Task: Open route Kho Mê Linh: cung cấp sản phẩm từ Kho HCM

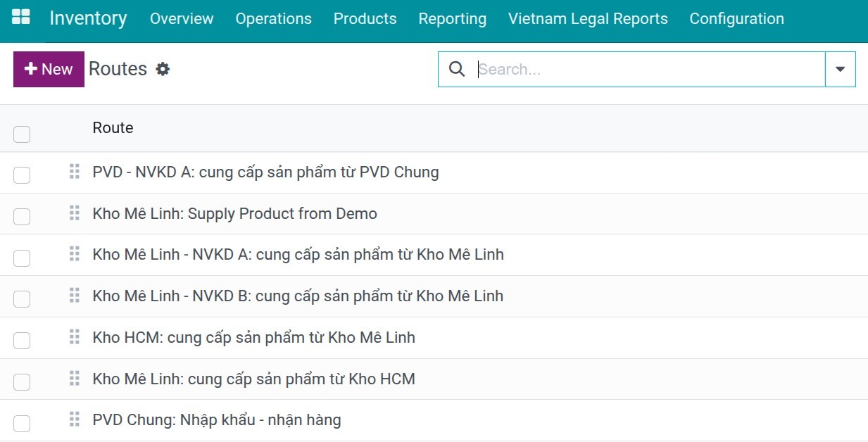Action: pos(253,379)
